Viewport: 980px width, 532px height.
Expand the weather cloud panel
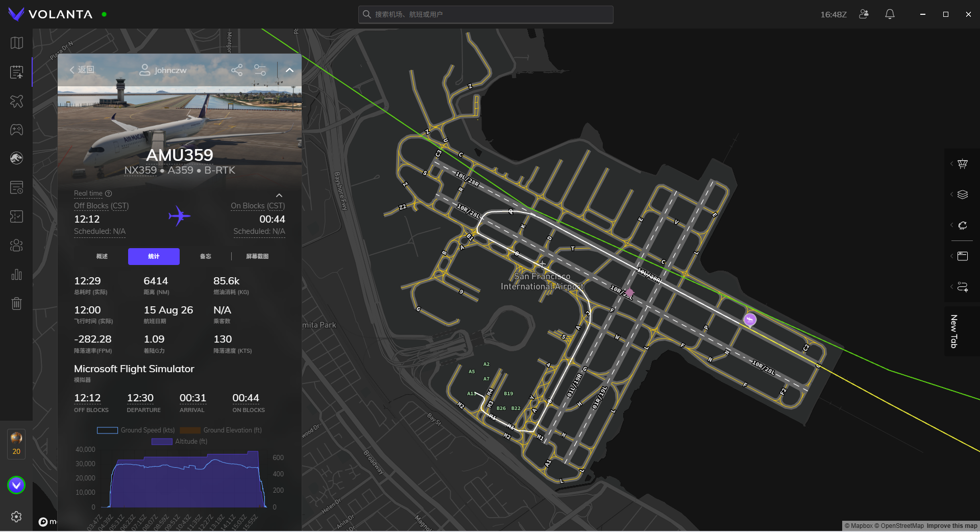[962, 225]
